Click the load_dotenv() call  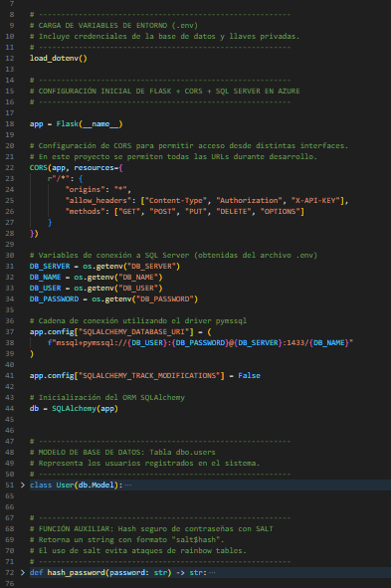59,58
